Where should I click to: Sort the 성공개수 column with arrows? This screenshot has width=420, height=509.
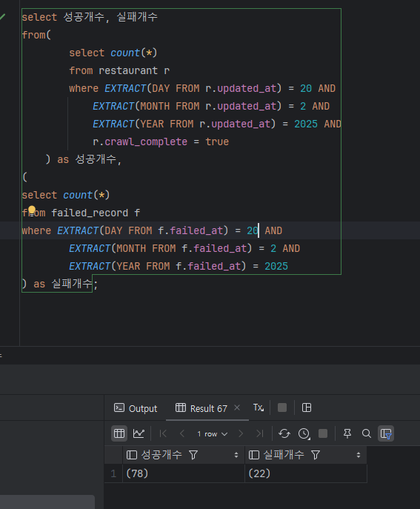[236, 455]
